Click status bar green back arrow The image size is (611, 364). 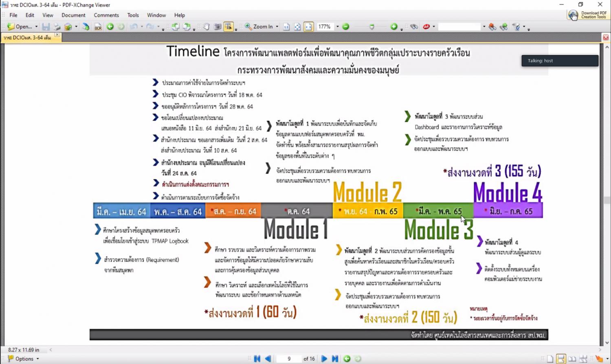(x=347, y=359)
